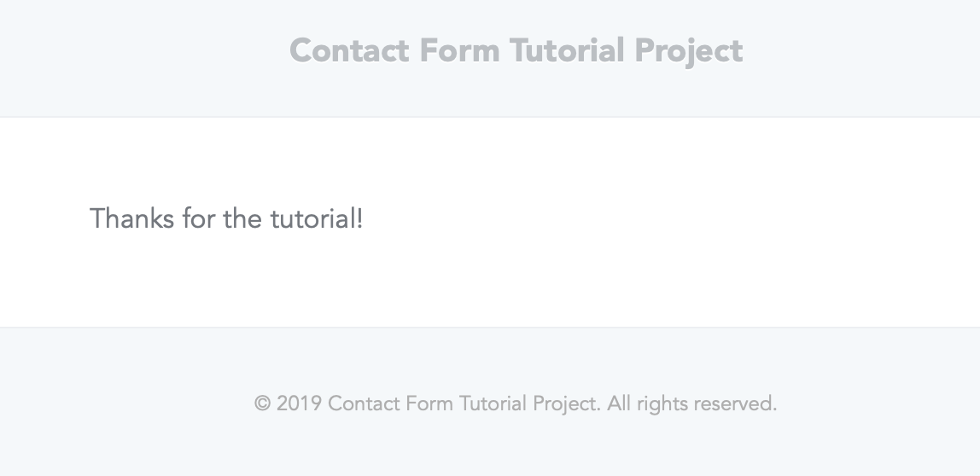The height and width of the screenshot is (476, 980).
Task: Click the footer copyright notice text
Action: 516,403
